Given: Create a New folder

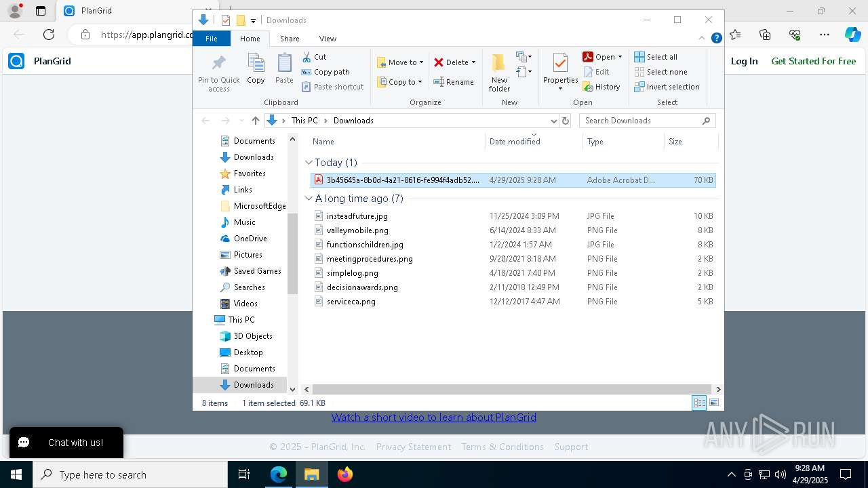Looking at the screenshot, I should coord(499,73).
